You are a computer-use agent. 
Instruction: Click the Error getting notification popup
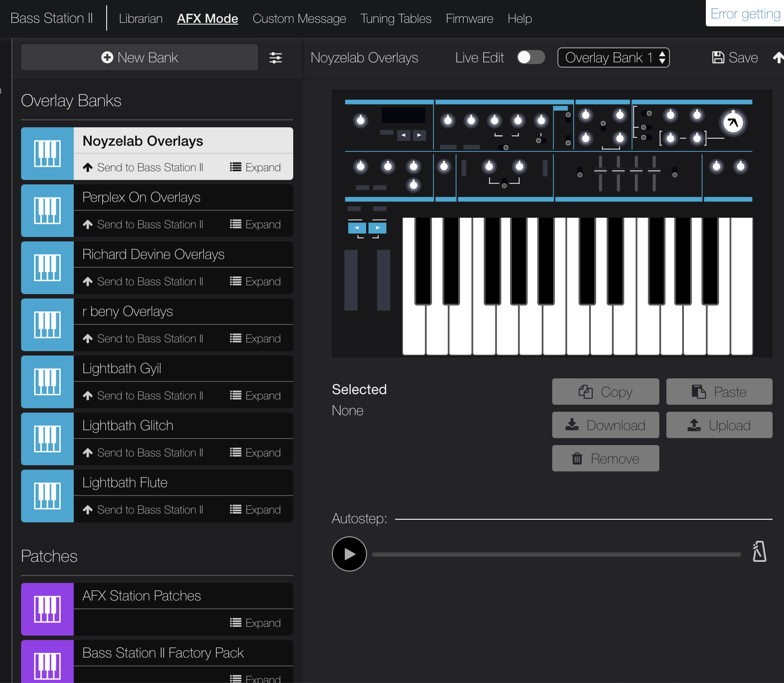tap(745, 14)
